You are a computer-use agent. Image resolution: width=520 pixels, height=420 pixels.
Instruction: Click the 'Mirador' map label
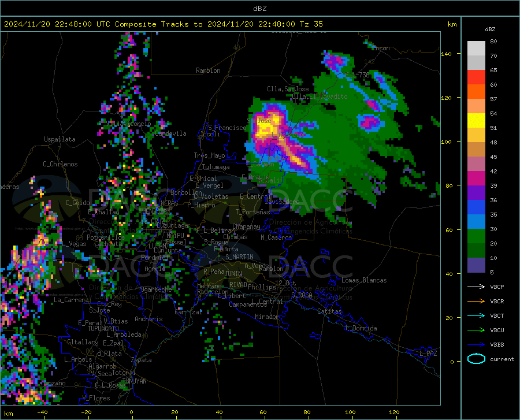(266, 317)
